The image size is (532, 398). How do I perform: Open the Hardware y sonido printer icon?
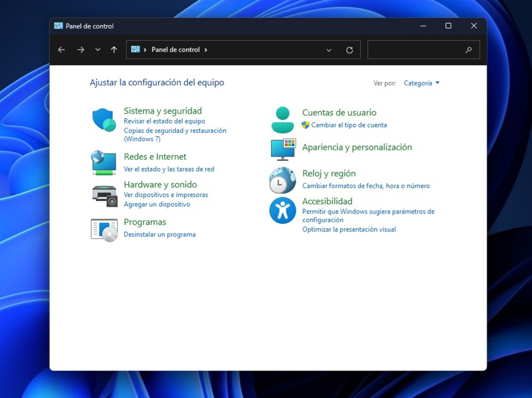coord(105,196)
